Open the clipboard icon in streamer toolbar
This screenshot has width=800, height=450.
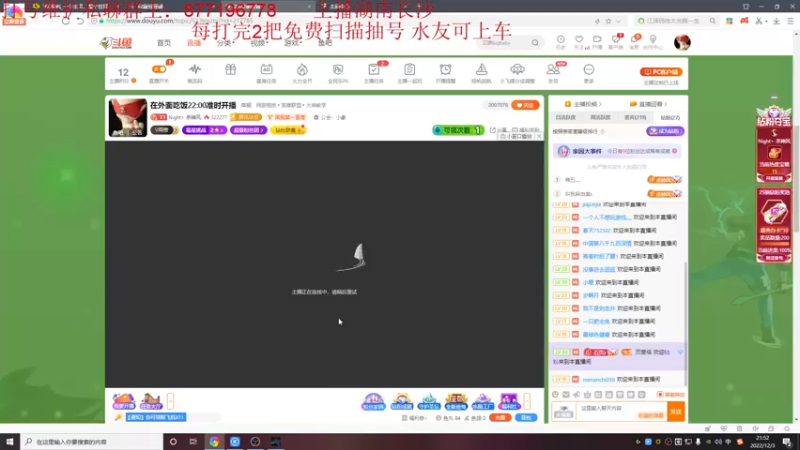[x=409, y=72]
